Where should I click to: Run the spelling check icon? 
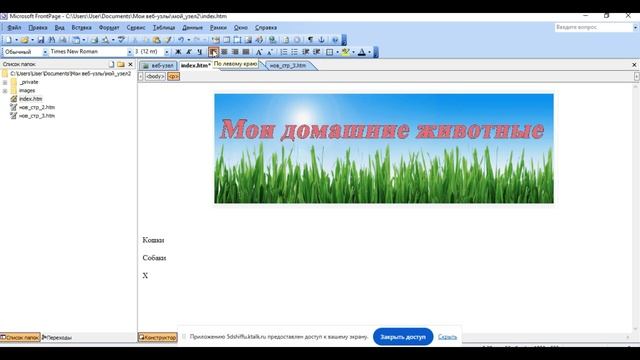click(x=121, y=40)
